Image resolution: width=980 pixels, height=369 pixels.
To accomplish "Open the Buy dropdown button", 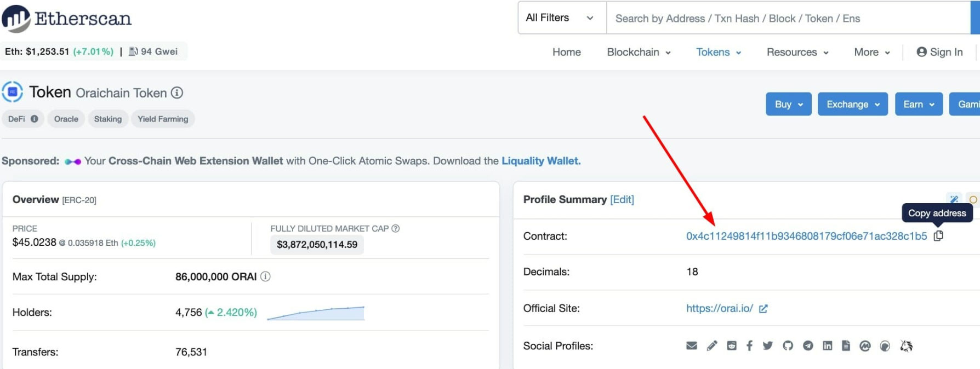I will coord(789,104).
